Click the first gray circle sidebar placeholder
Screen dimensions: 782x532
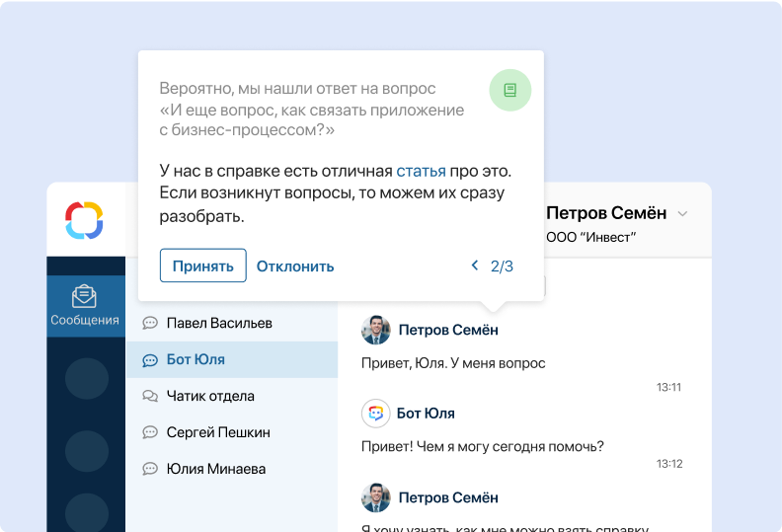[x=86, y=378]
